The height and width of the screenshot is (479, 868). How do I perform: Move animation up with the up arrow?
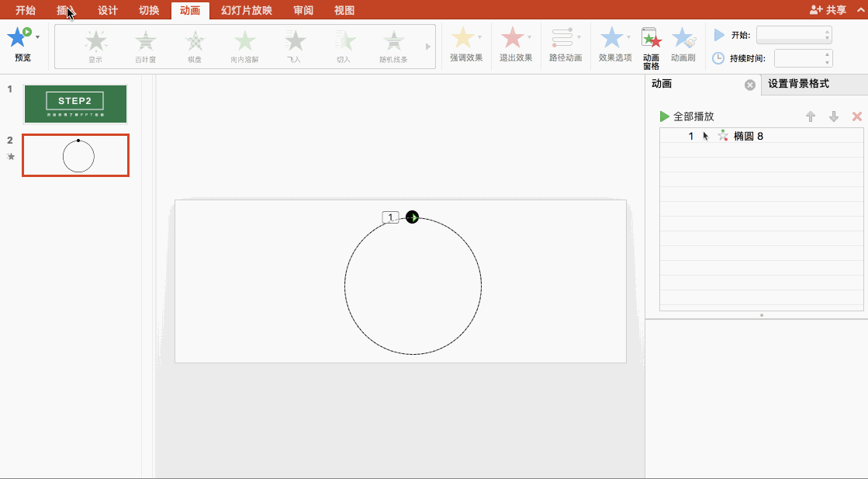(x=811, y=116)
